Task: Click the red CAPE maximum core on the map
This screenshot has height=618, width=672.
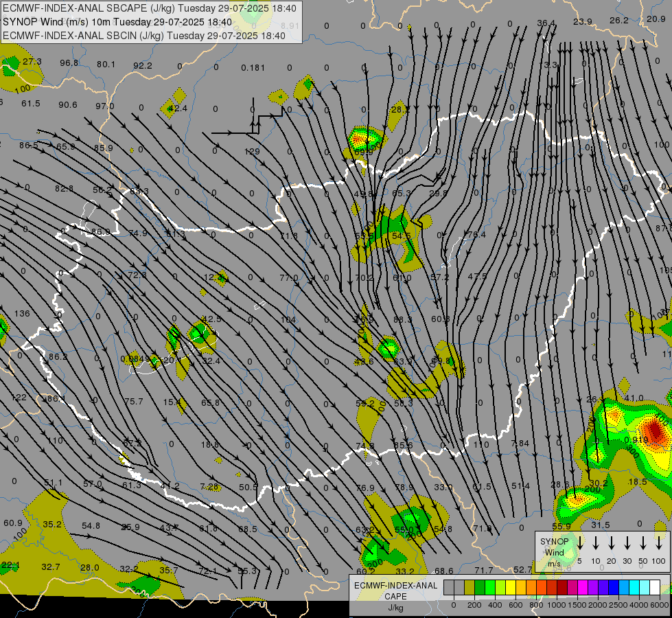Action: (x=656, y=430)
